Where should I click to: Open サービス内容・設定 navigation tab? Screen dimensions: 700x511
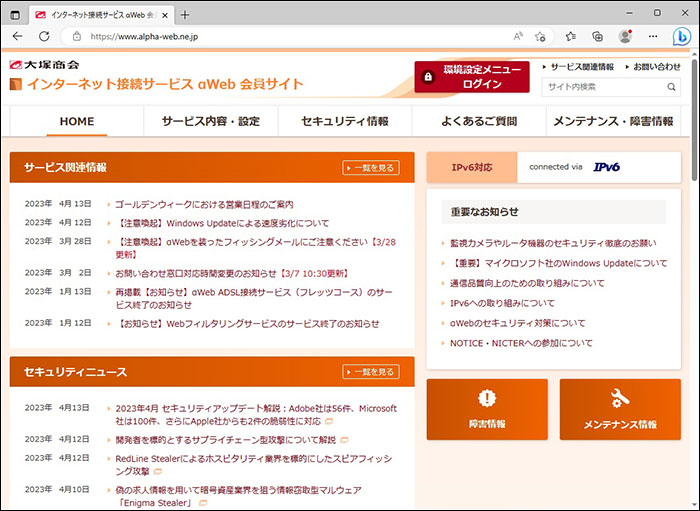(211, 121)
